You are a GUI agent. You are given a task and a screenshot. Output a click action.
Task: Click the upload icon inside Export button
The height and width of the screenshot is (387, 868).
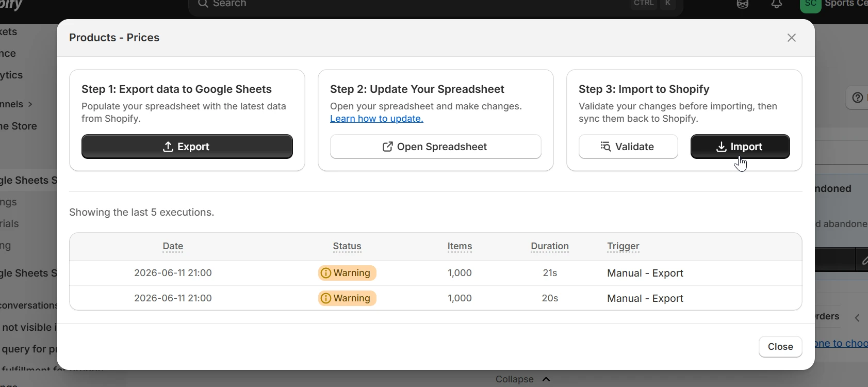tap(168, 147)
